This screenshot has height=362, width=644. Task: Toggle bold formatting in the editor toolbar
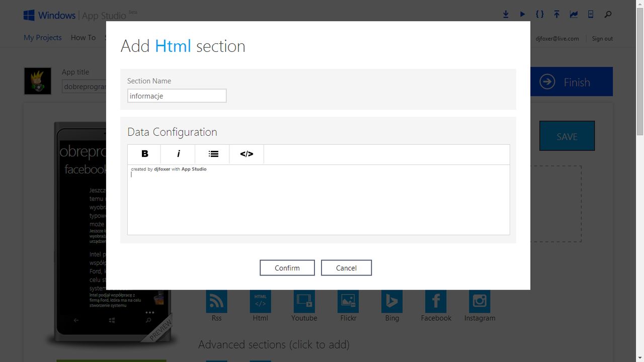(x=144, y=154)
